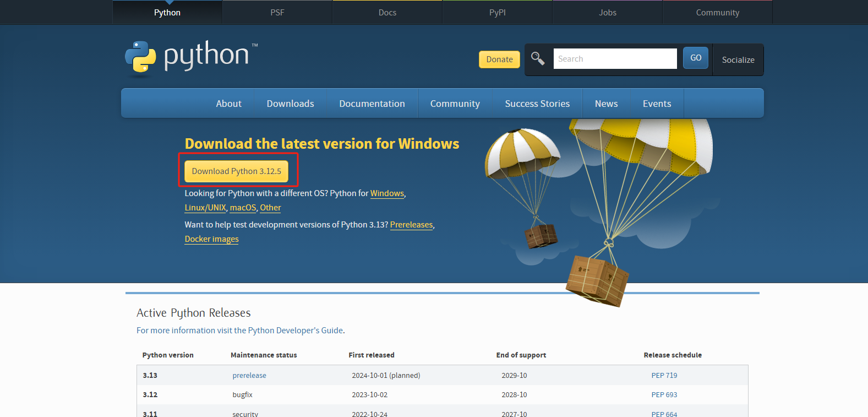868x417 pixels.
Task: Go to the PyPI top tab
Action: tap(498, 13)
